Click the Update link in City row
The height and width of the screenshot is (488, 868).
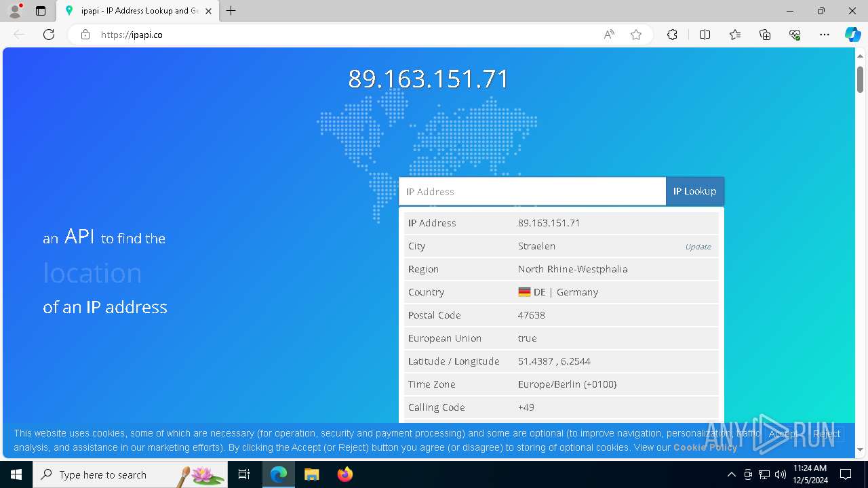tap(698, 247)
